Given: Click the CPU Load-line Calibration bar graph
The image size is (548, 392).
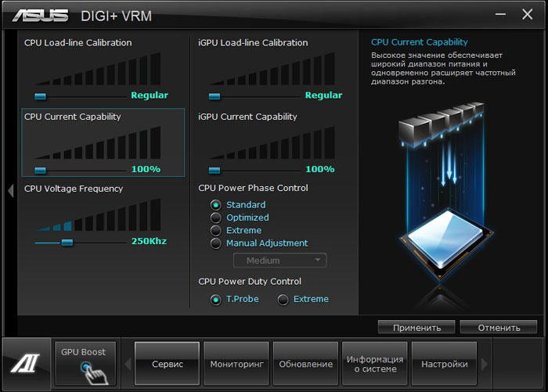Looking at the screenshot, I should (x=98, y=69).
